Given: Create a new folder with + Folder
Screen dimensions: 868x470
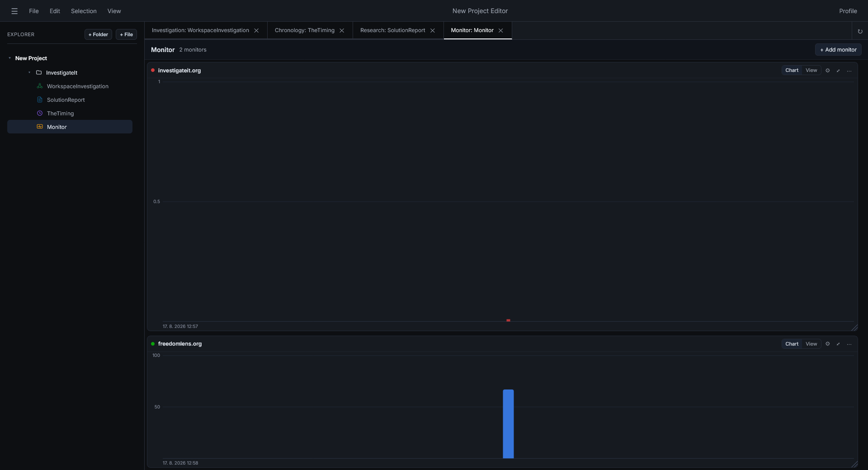Looking at the screenshot, I should click(x=98, y=34).
